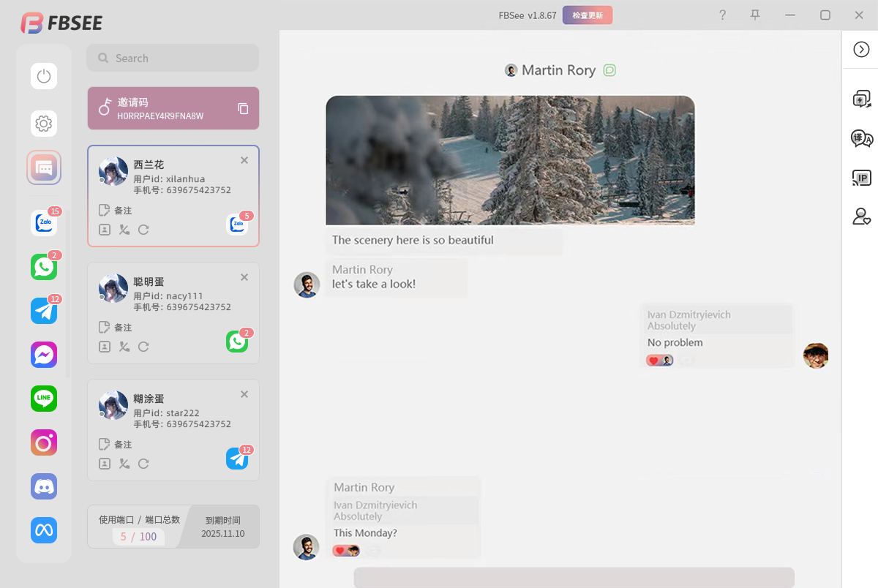878x588 pixels.
Task: Open Zalo in the left sidebar
Action: [44, 223]
